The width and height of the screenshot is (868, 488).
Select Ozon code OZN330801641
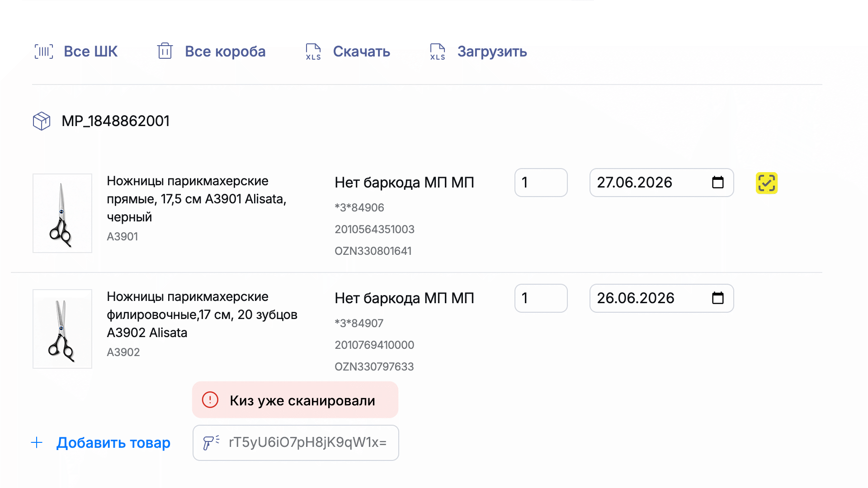pyautogui.click(x=373, y=251)
